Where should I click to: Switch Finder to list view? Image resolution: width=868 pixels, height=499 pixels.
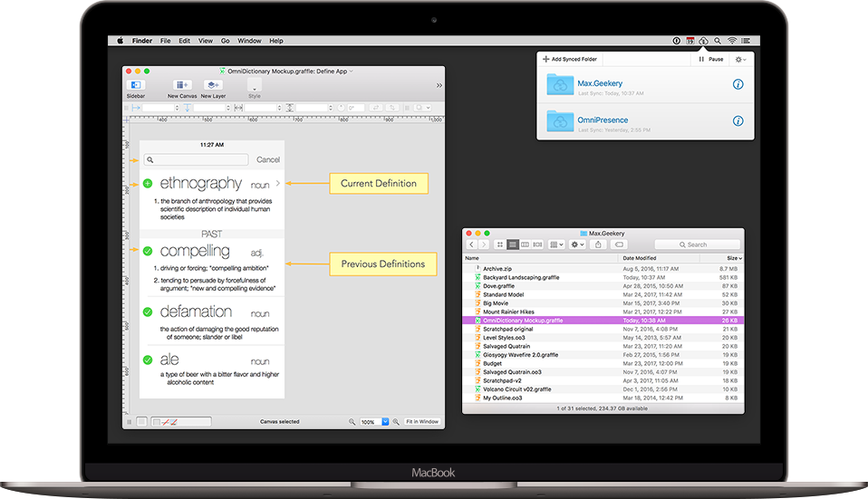pyautogui.click(x=513, y=245)
